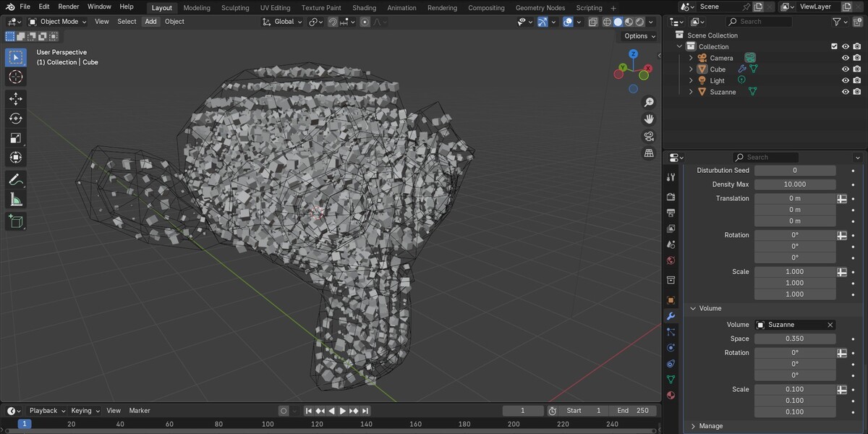Open the viewport Add menu
This screenshot has width=868, height=434.
point(150,22)
